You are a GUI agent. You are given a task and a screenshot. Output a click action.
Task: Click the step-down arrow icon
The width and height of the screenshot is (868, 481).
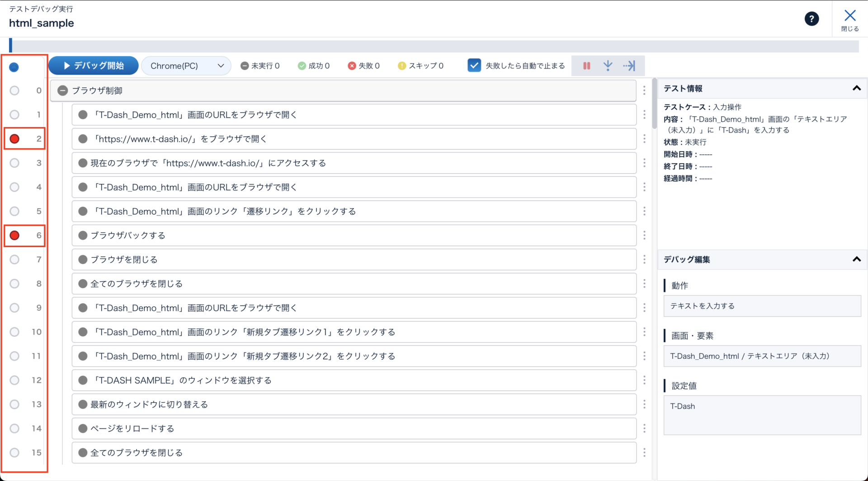(x=608, y=66)
